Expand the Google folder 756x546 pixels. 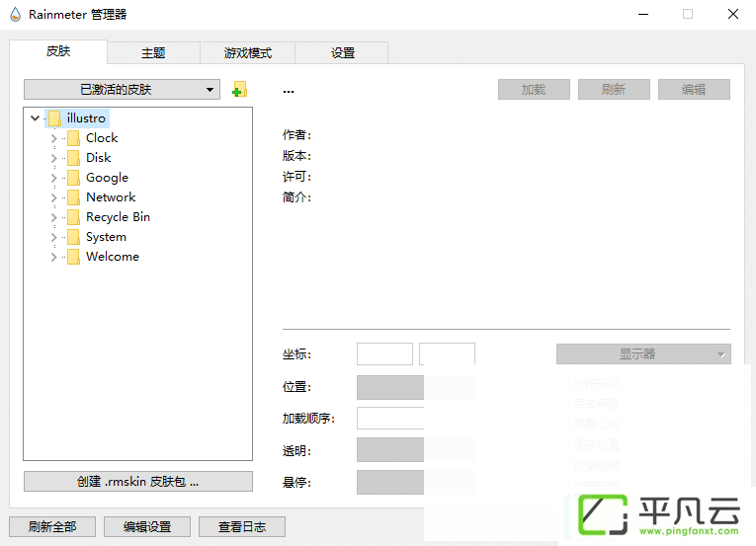[x=53, y=178]
